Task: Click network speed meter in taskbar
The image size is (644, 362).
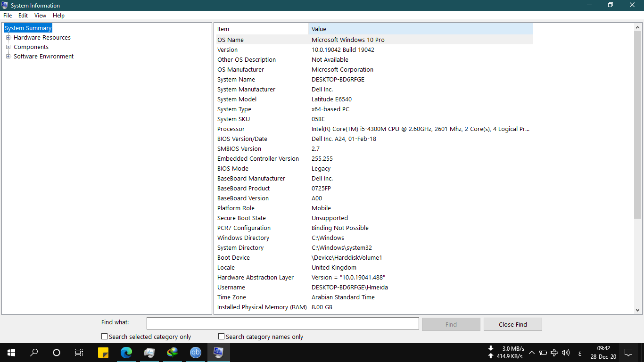Action: pos(507,353)
